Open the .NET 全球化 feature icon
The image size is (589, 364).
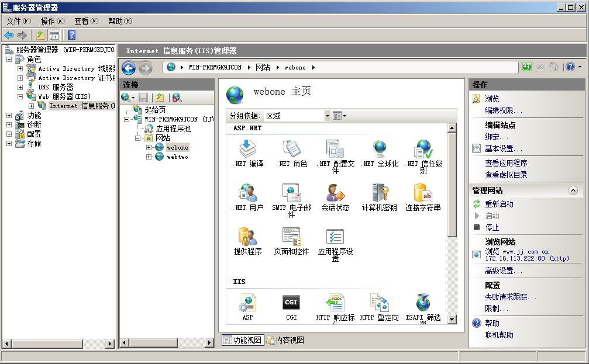(380, 153)
